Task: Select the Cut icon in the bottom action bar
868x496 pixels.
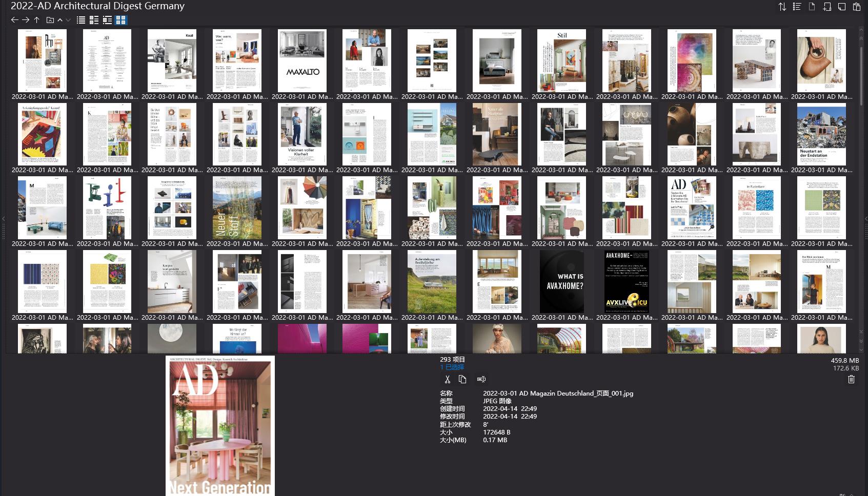Action: pos(447,379)
